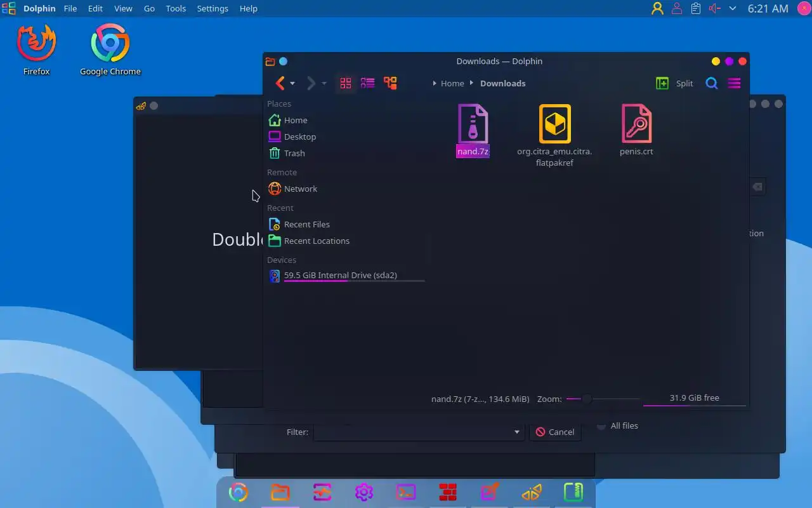Click Downloads in the breadcrumb path

(503, 83)
